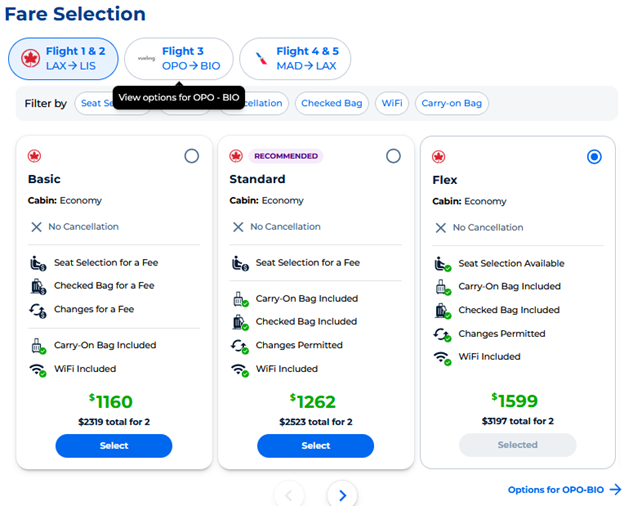Click the Flex fare title
624x506 pixels.
click(445, 180)
